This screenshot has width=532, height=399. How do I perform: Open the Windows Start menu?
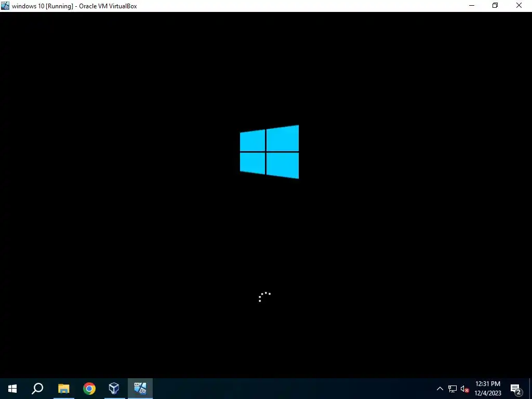pos(12,389)
